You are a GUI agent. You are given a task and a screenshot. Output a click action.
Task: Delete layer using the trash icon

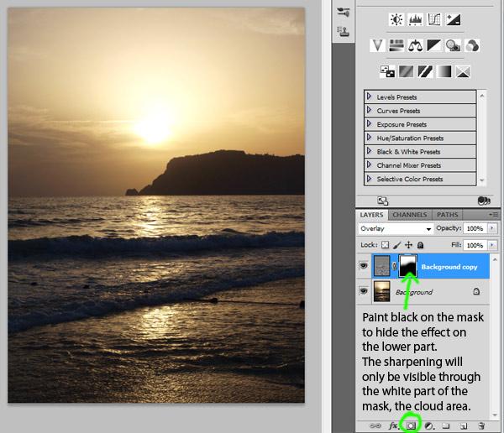pyautogui.click(x=481, y=425)
